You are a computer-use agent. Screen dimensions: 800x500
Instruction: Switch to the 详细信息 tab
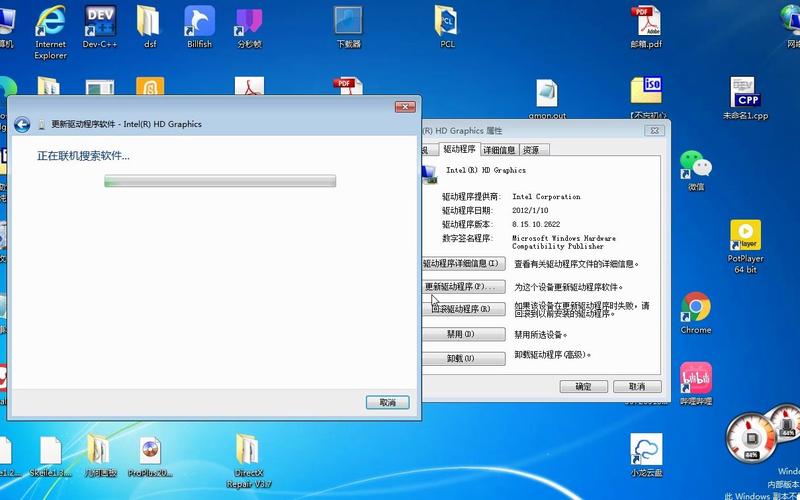point(499,150)
